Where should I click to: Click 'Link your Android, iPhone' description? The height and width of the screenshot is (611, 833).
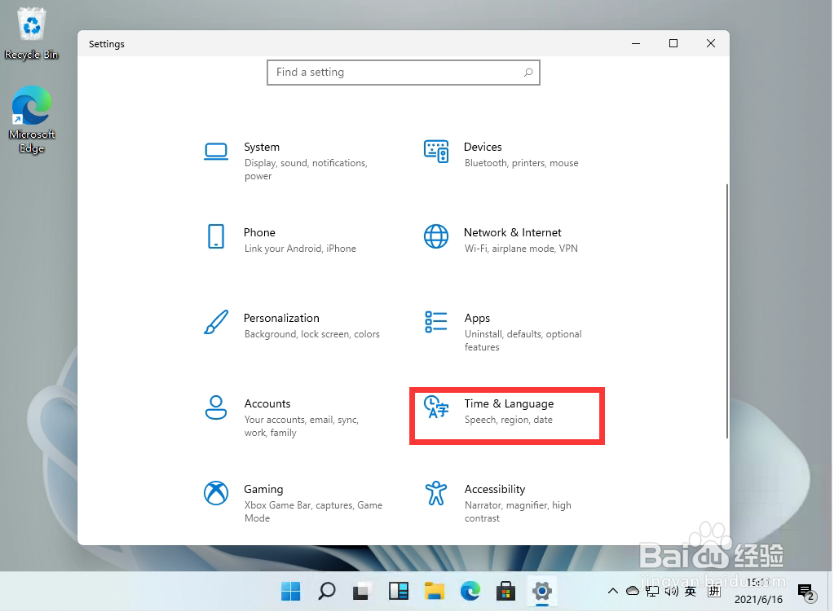click(300, 249)
